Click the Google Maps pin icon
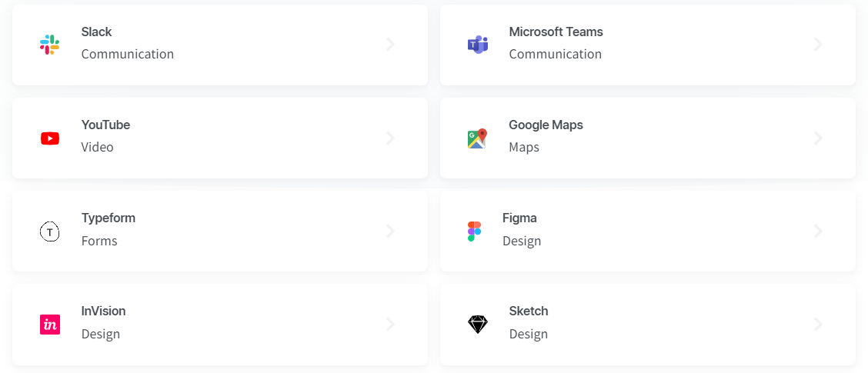This screenshot has height=373, width=868. click(477, 138)
